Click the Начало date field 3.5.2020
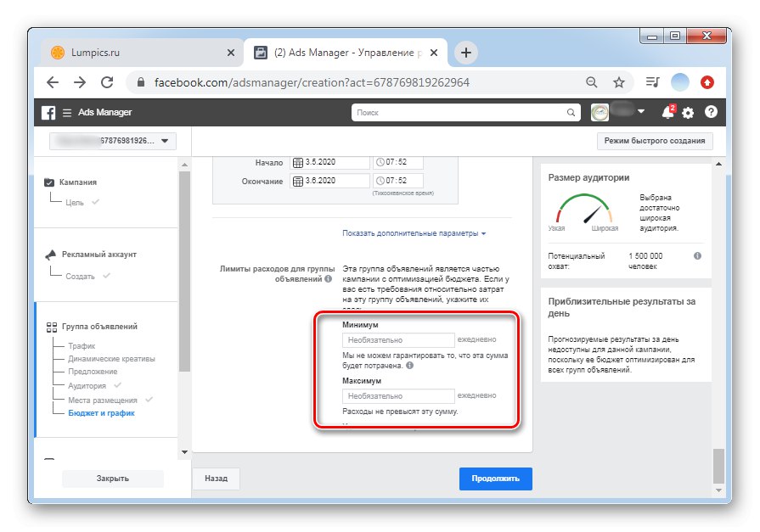760x532 pixels. pyautogui.click(x=329, y=162)
